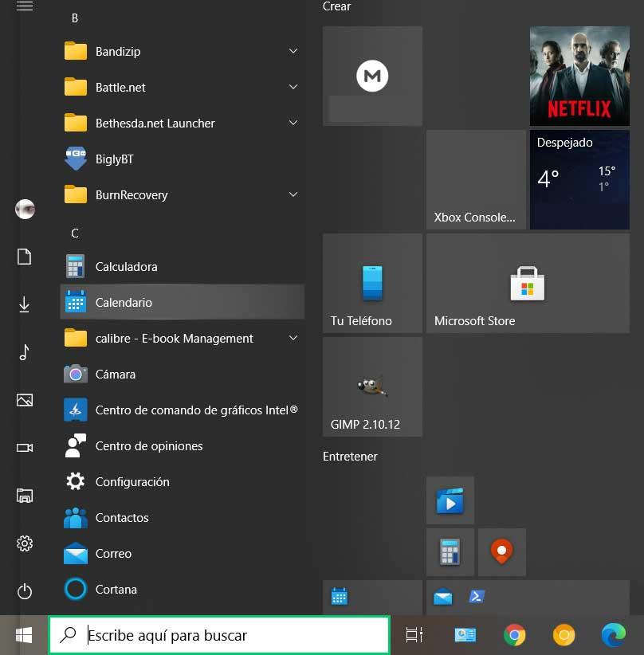Open Music from the sidebar

tap(24, 352)
